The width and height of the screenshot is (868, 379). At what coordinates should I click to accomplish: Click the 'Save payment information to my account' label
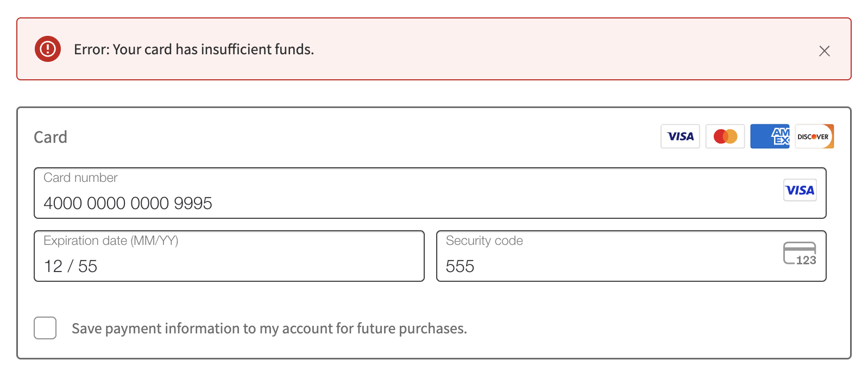[x=269, y=329]
